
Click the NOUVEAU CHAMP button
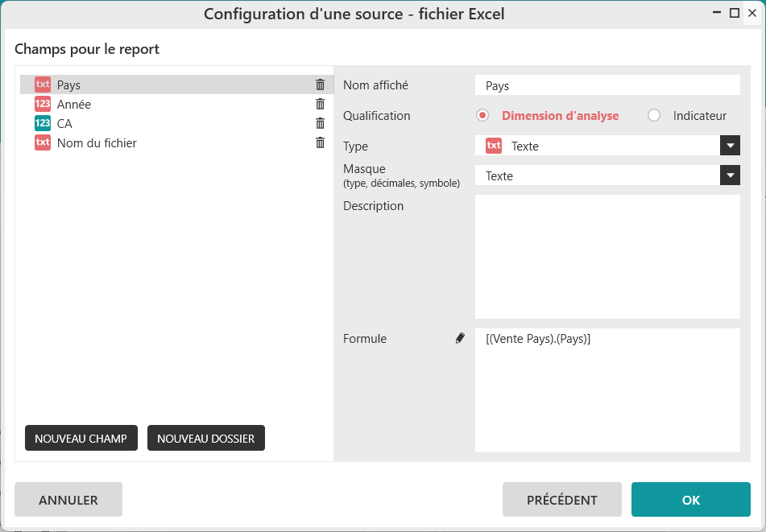pyautogui.click(x=81, y=439)
